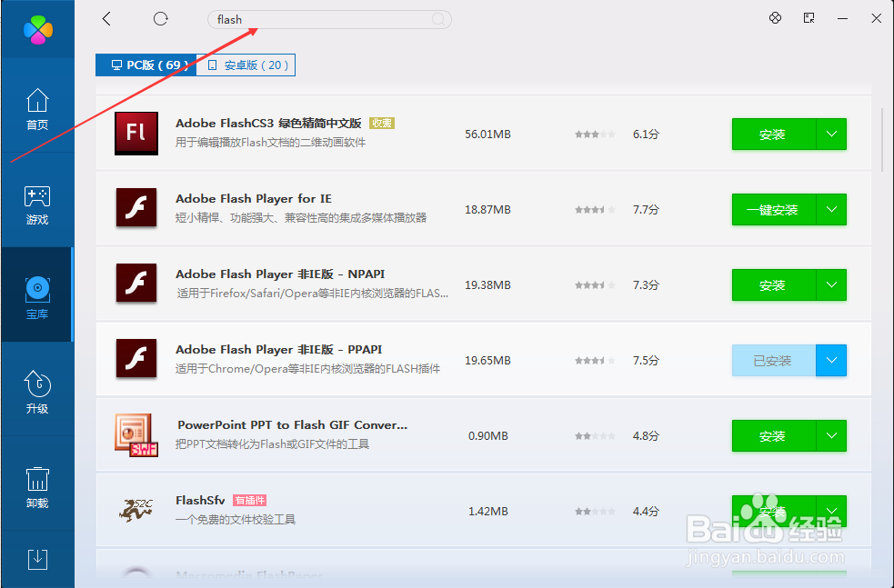Open the skin/theme icon in title bar
The image size is (894, 588).
coord(775,18)
